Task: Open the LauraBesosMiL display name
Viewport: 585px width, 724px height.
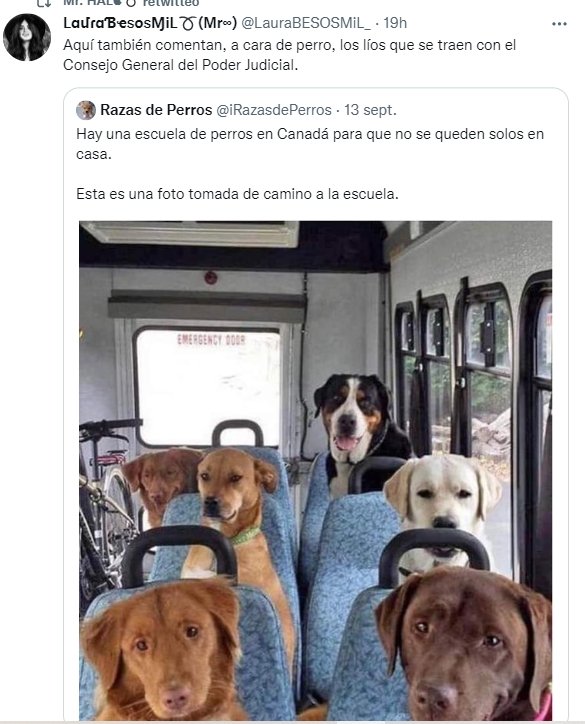Action: pos(150,23)
